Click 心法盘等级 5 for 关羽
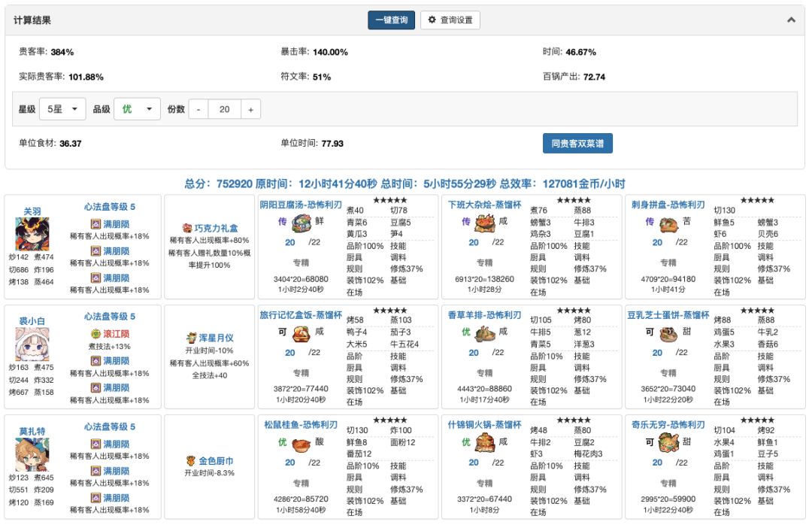 110,207
